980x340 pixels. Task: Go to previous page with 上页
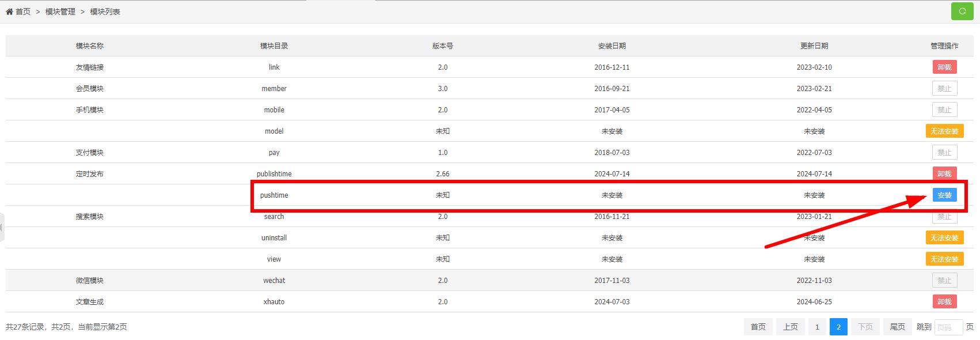coord(790,327)
